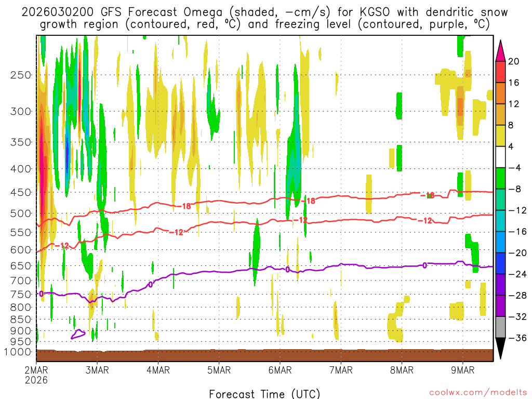The image size is (532, 399).
Task: Click the purple 0 label near 4MAR
Action: (x=150, y=284)
